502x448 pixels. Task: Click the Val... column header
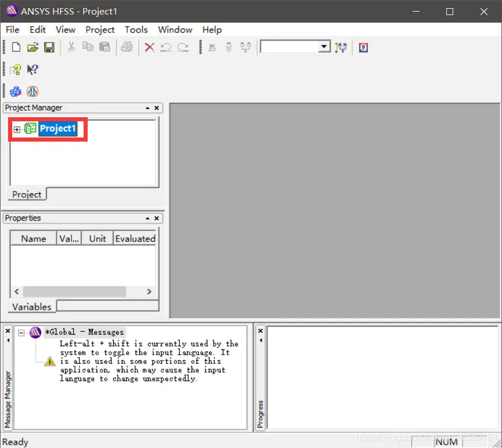coord(69,239)
